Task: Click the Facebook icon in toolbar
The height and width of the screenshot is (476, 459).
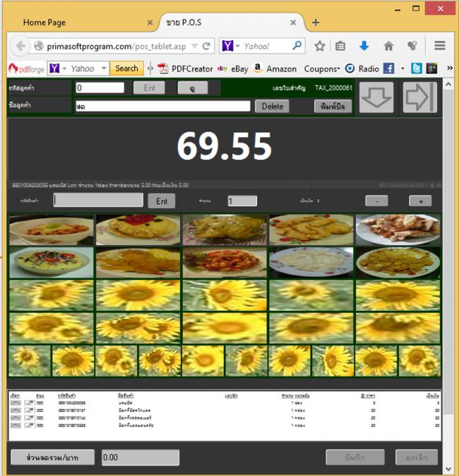Action: [388, 69]
